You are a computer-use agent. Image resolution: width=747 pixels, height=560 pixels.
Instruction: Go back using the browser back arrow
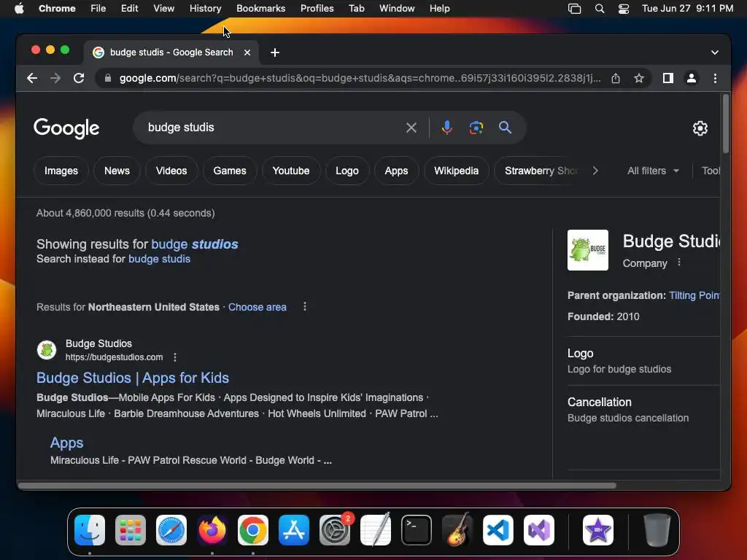click(32, 78)
